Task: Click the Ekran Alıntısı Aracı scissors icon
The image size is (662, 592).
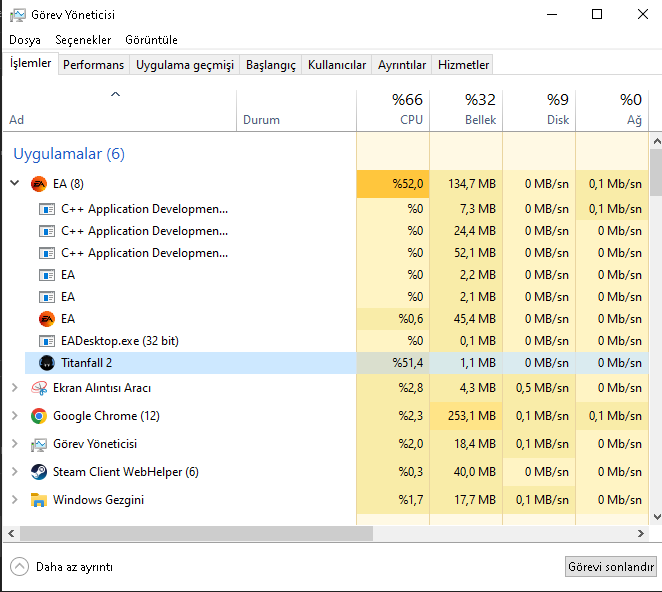Action: tap(38, 388)
